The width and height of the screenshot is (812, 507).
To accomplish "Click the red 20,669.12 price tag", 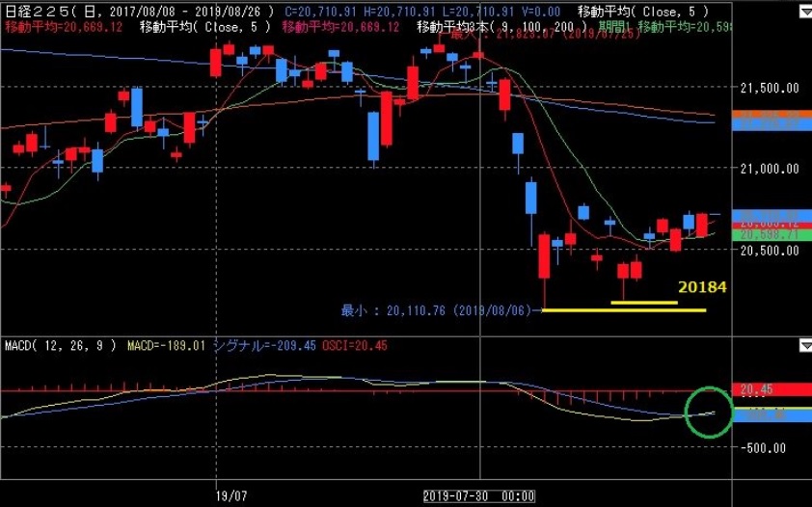I will (x=771, y=224).
